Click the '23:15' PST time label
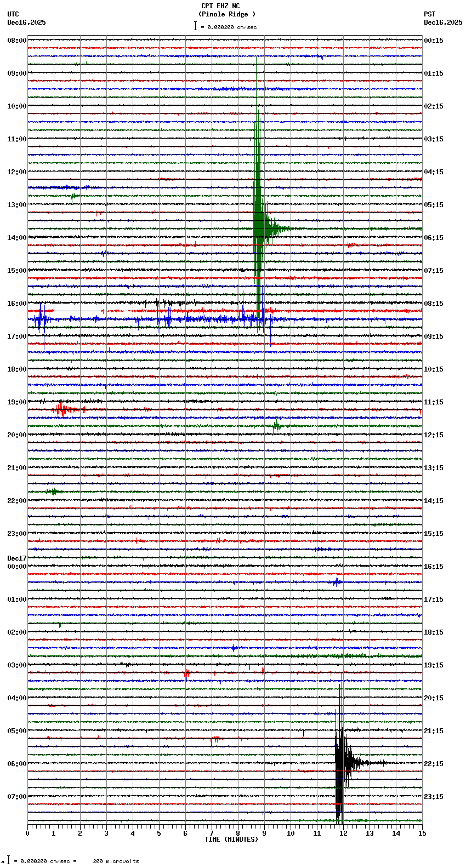This screenshot has width=466, height=868. click(x=434, y=797)
